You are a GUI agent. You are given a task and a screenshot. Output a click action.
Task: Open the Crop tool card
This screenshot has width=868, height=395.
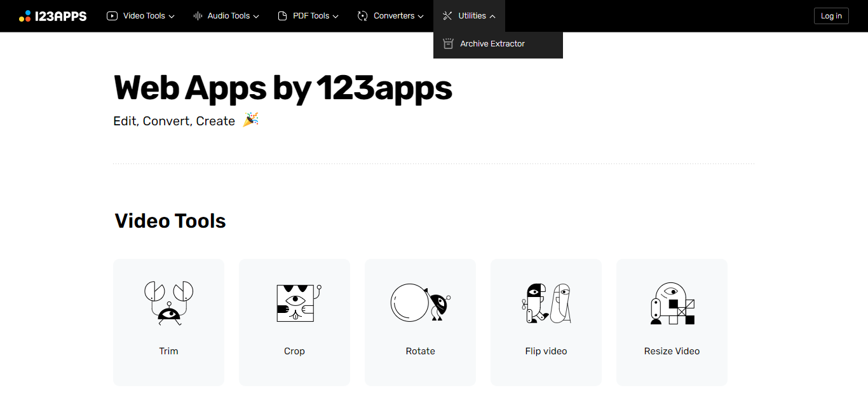click(x=294, y=322)
